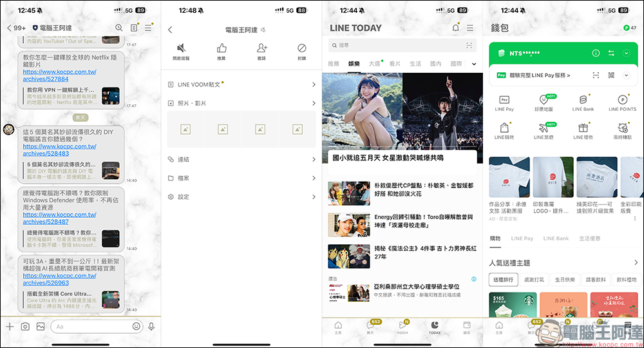Open the 好康地圖 icon
Image resolution: width=644 pixels, height=348 pixels.
pos(544,103)
